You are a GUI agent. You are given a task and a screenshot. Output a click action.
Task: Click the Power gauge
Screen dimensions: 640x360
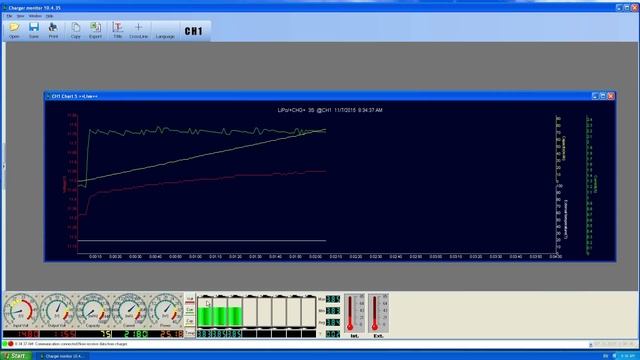[x=165, y=311]
